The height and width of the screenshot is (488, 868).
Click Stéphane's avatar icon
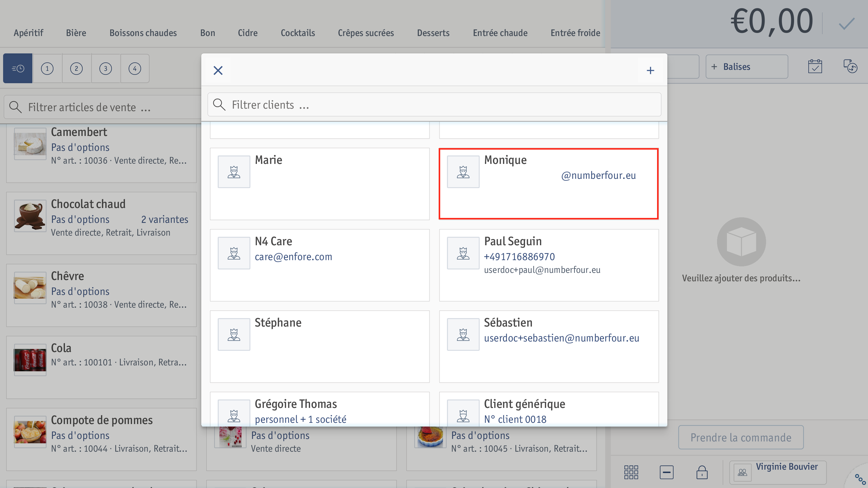(234, 334)
